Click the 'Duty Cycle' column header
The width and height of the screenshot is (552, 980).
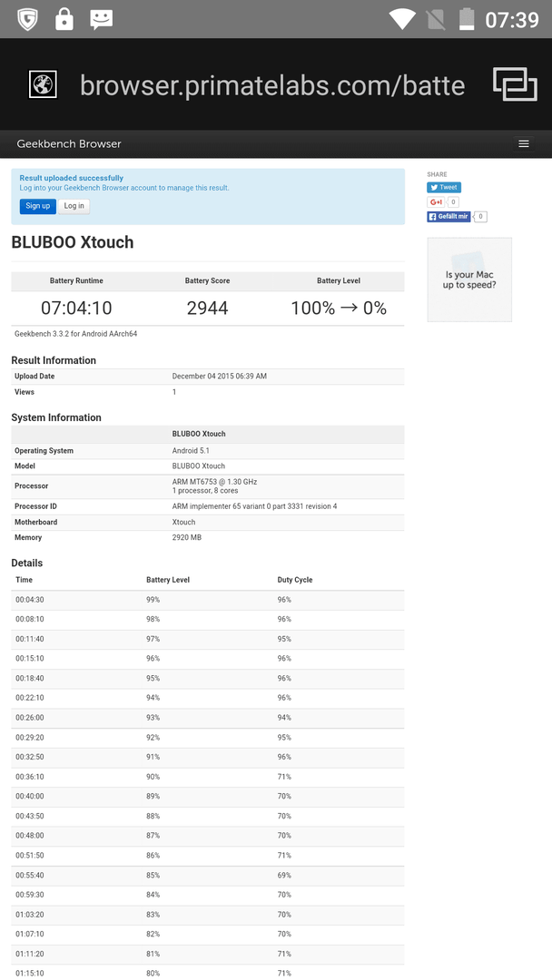[x=295, y=580]
